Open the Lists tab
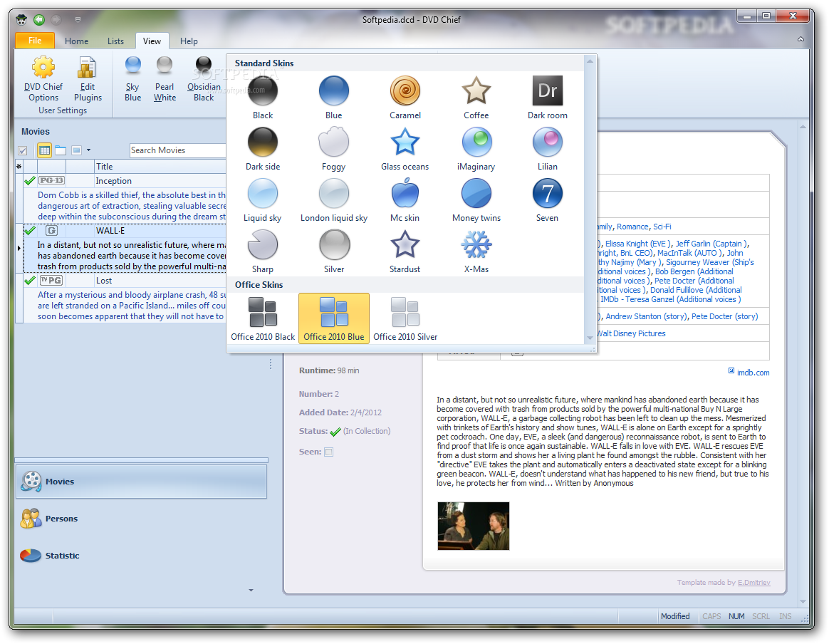Image resolution: width=829 pixels, height=644 pixels. point(115,41)
